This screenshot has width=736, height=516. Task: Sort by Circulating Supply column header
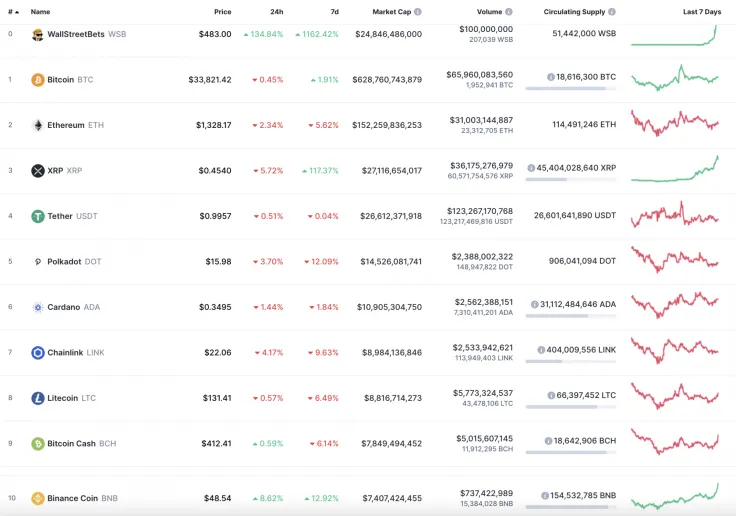(574, 12)
